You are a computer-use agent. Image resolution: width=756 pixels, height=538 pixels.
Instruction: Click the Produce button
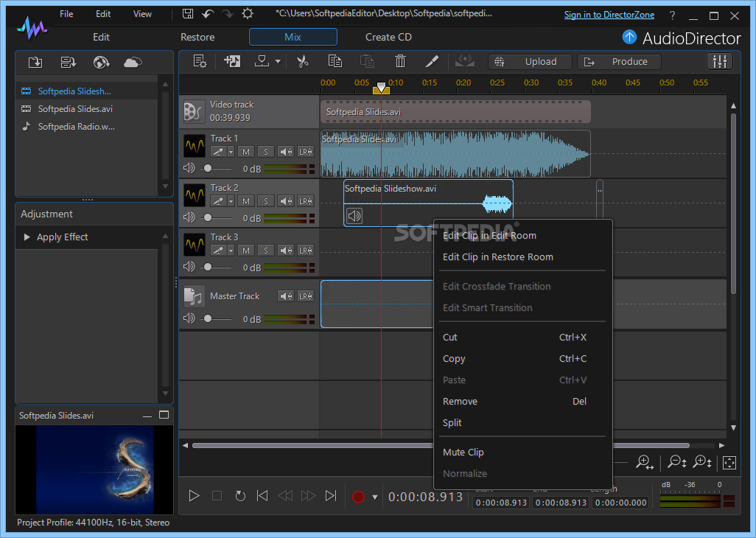coord(619,62)
